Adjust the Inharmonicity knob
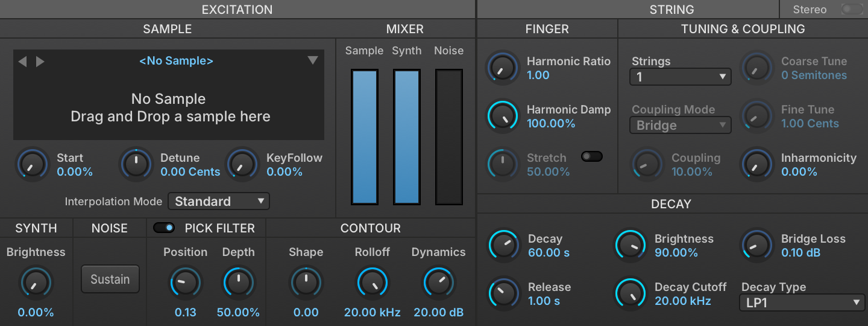 click(x=756, y=164)
